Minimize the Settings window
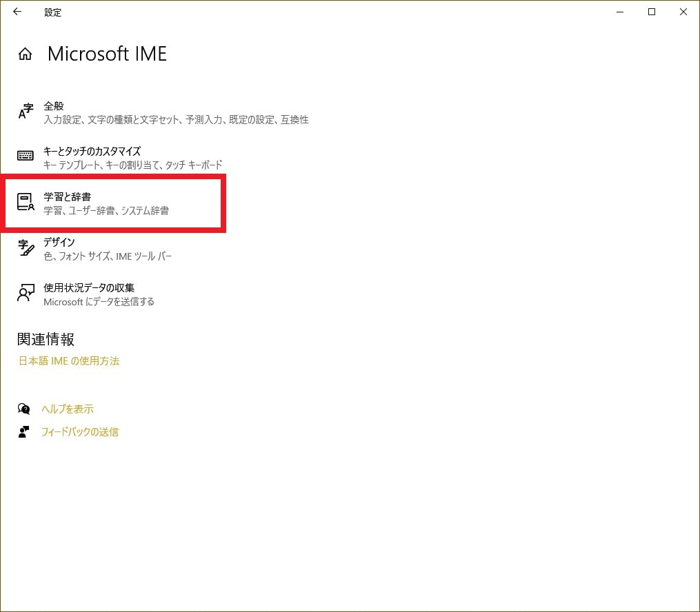The image size is (700, 612). coord(619,12)
